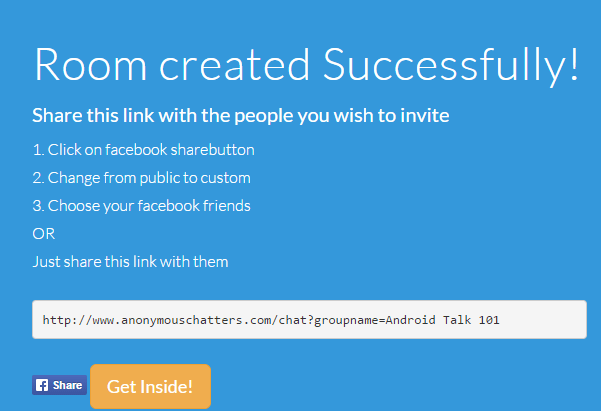
Task: Enter the room with Get Inside! button
Action: 150,386
